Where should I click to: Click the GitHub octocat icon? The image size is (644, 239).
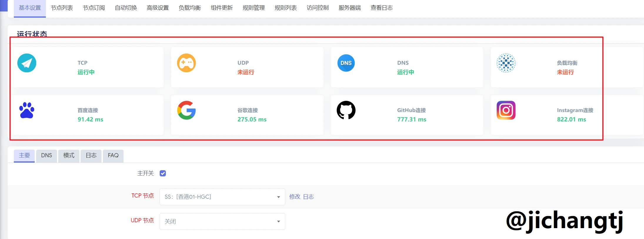click(x=346, y=110)
